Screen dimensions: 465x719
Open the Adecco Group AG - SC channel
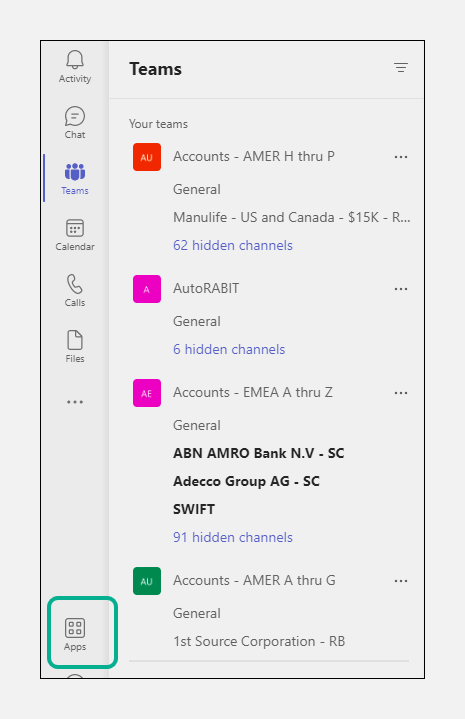[x=246, y=481]
